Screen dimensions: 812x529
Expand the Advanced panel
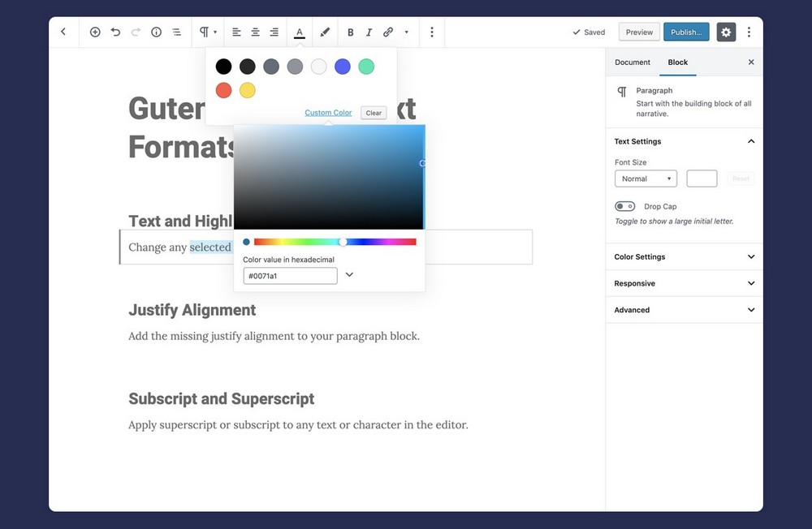[x=684, y=310]
